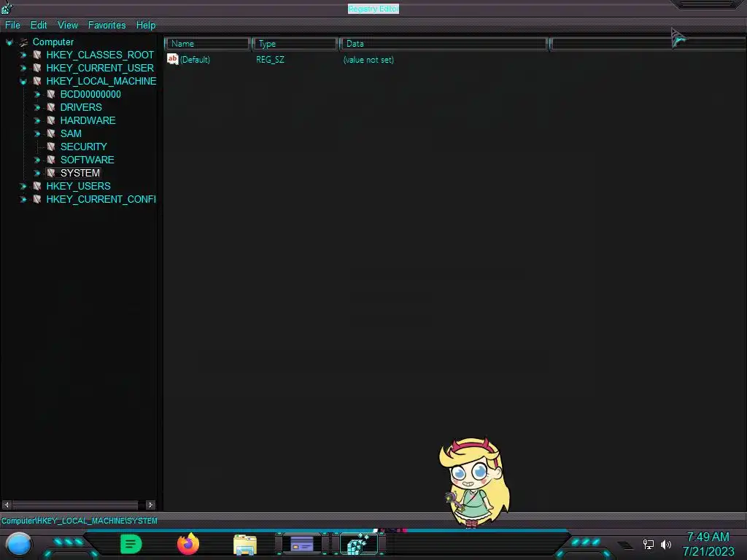
Task: Click the SYSTEM folder icon
Action: click(51, 173)
